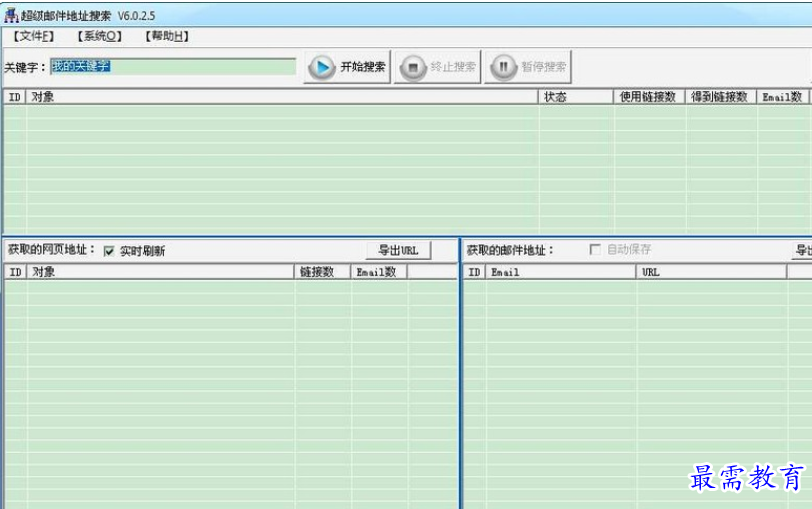Click the 关键字 label
The image size is (812, 509).
click(x=25, y=67)
